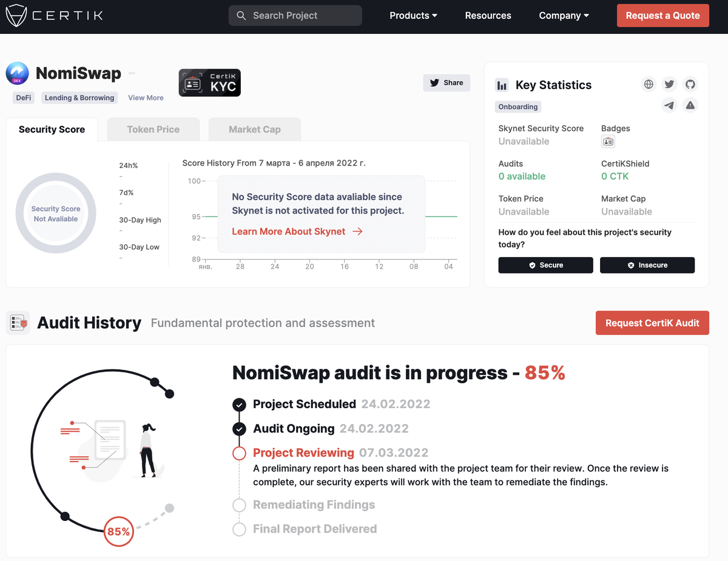728x561 pixels.
Task: Click the arrow next to Learn More
Action: pyautogui.click(x=357, y=232)
